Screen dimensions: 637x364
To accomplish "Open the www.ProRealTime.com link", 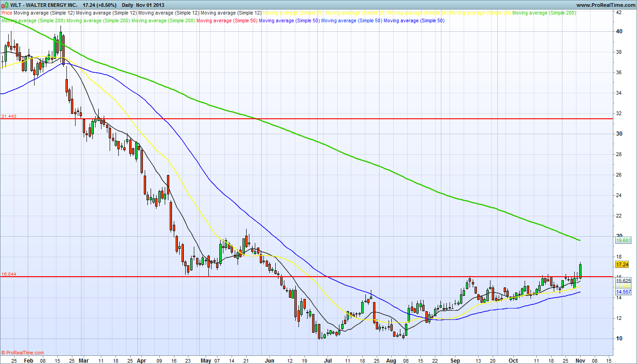I will pyautogui.click(x=605, y=5).
